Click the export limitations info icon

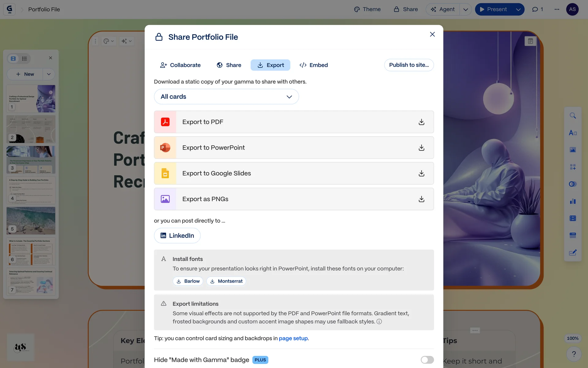pos(379,322)
